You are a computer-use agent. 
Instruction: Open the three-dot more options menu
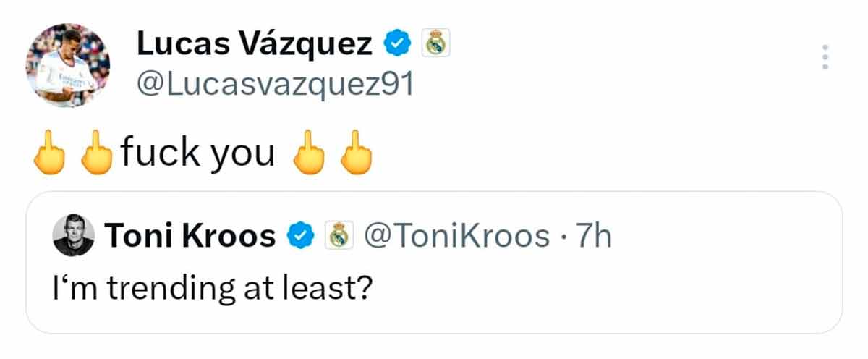[x=825, y=56]
